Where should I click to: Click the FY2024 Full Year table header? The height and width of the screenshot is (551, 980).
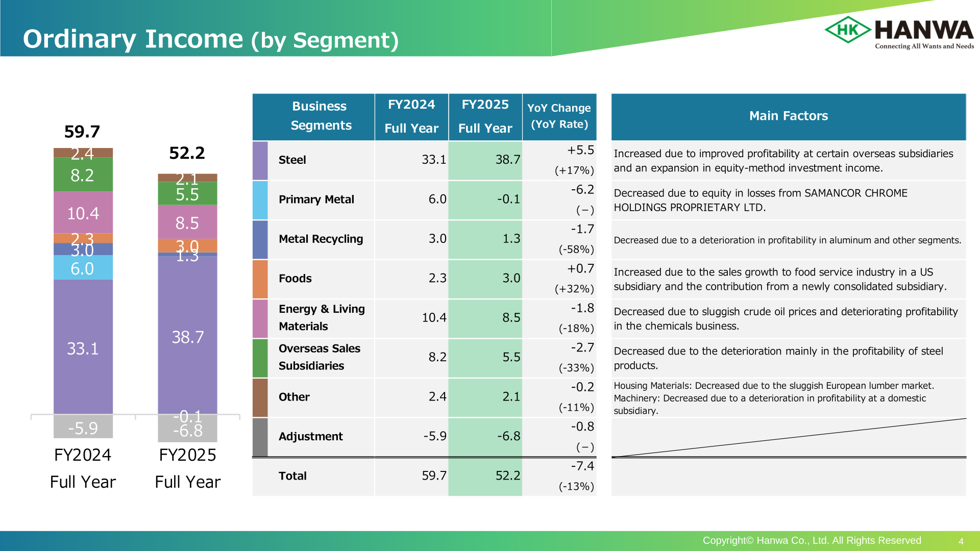click(411, 116)
